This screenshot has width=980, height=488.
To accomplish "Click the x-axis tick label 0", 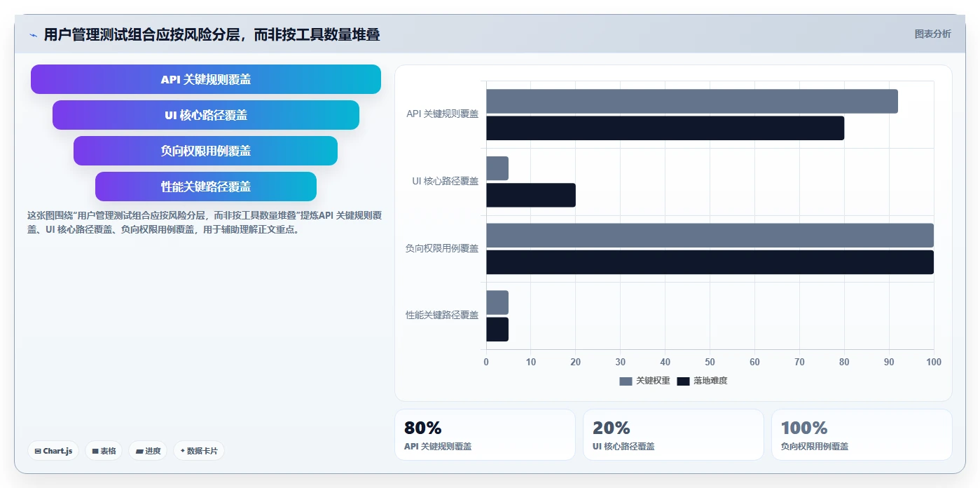I will pyautogui.click(x=486, y=362).
